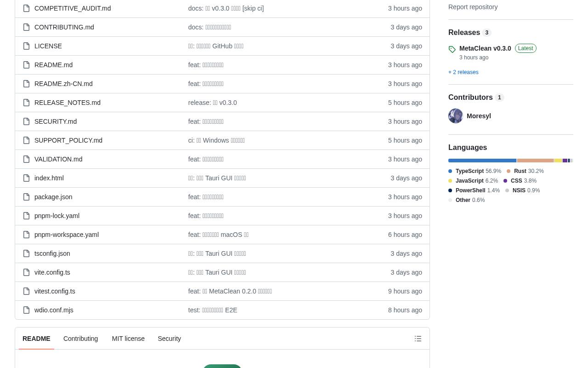Click the file icon beside VALIDATION.md

pos(26,159)
